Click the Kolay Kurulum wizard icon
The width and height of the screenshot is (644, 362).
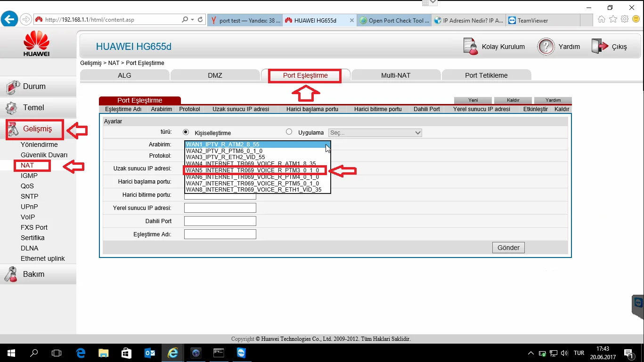pos(470,46)
